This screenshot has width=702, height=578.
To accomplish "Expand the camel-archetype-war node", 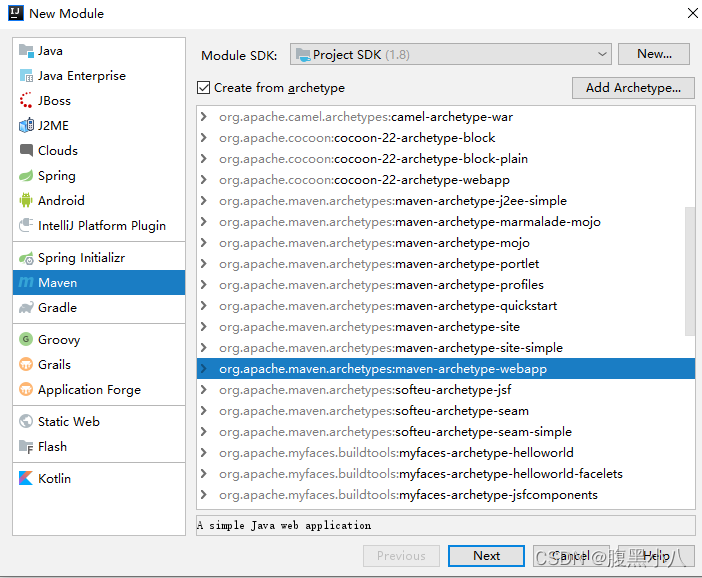I will click(204, 117).
